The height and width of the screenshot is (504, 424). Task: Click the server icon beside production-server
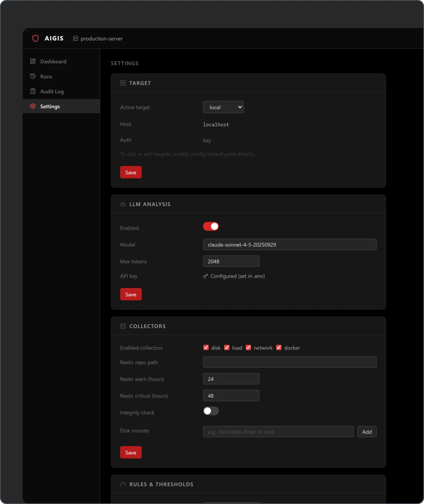[x=75, y=38]
